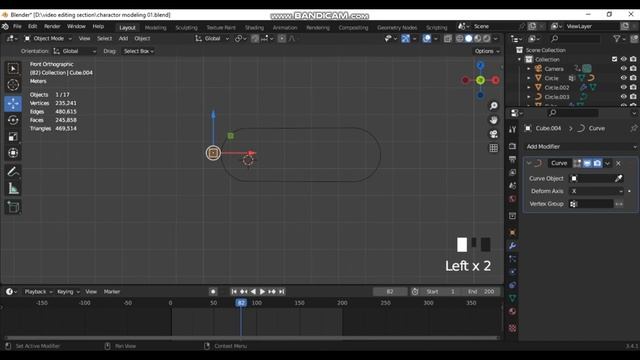Switch perspective/orthographic with the grid icon
The height and width of the screenshot is (360, 640).
[493, 148]
